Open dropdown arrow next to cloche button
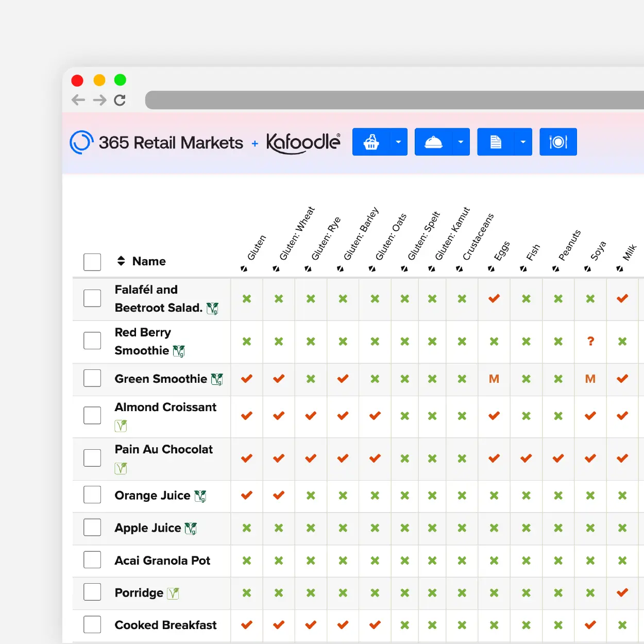This screenshot has height=644, width=644. click(x=461, y=142)
